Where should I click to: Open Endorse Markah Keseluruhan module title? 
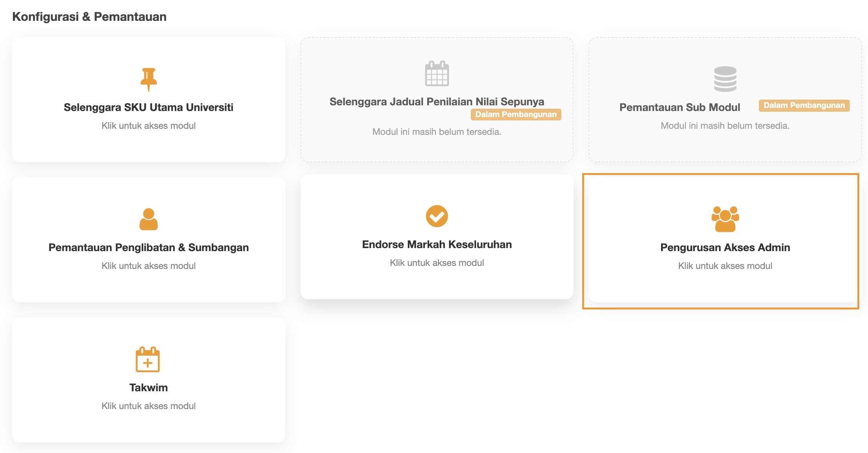[437, 245]
